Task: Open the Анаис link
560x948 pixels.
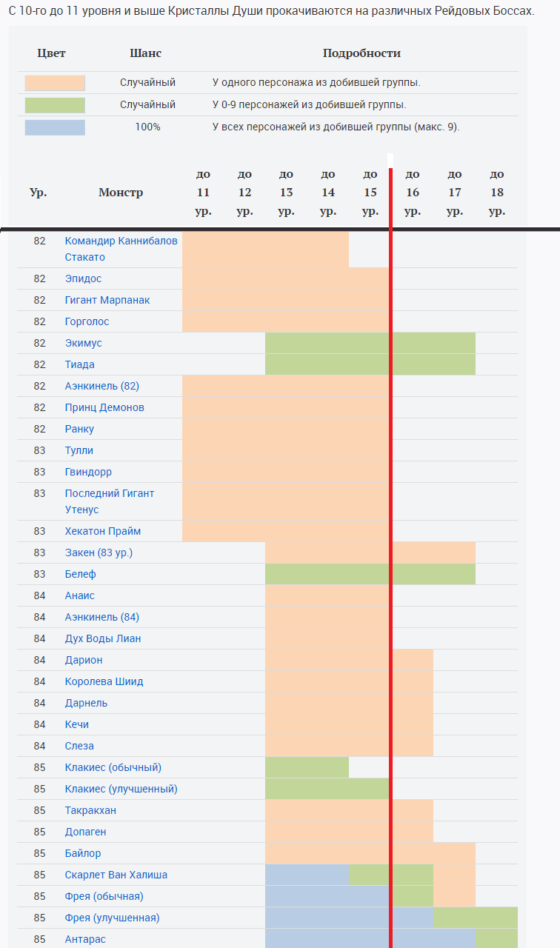Action: (x=80, y=595)
